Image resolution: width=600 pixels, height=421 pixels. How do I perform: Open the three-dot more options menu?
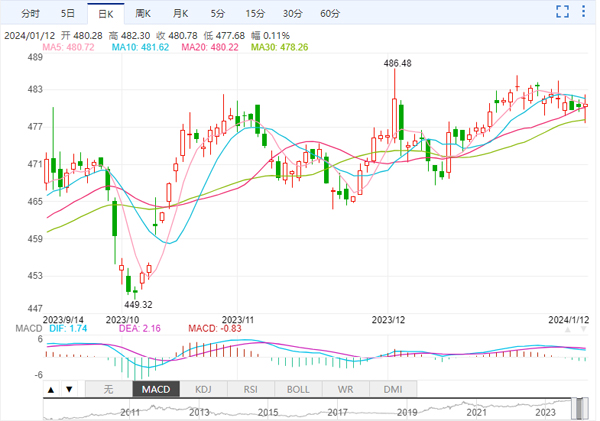pyautogui.click(x=584, y=11)
